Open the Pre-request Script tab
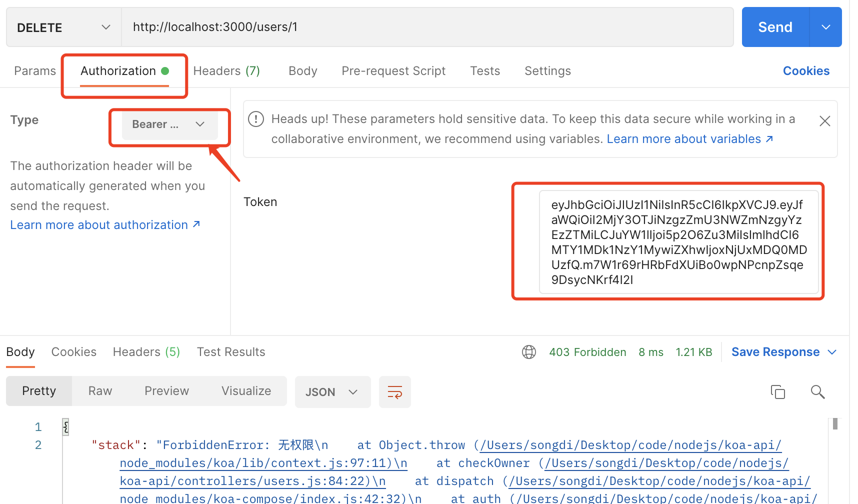 [x=393, y=70]
